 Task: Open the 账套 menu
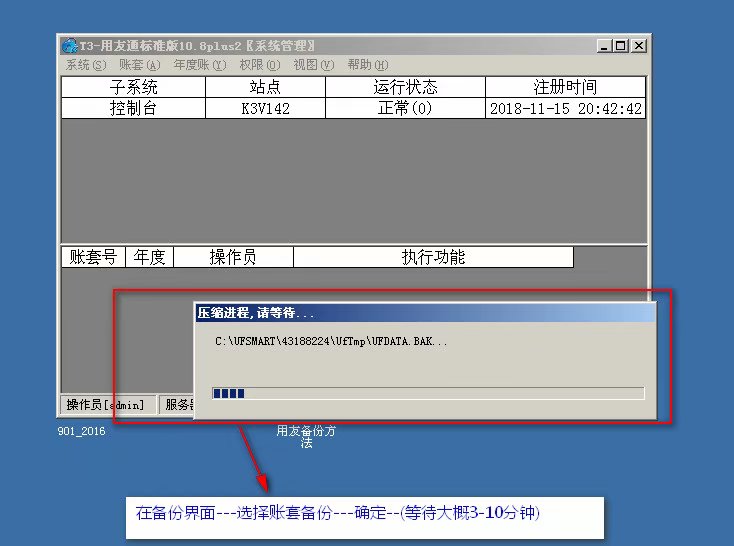point(139,65)
